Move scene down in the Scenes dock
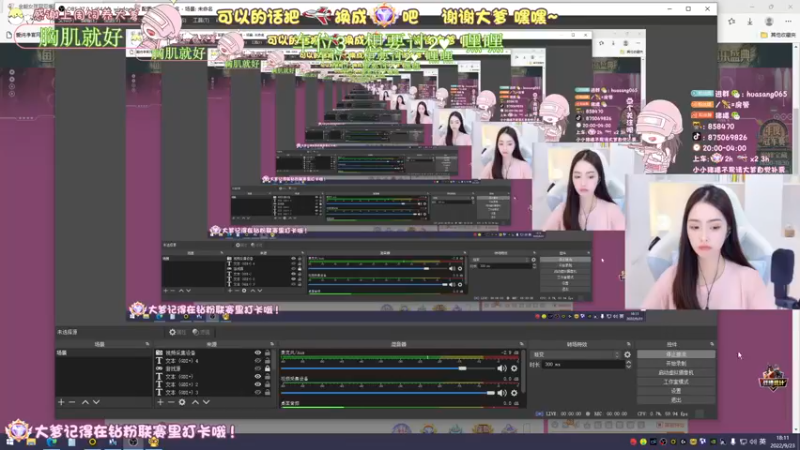800x450 pixels. point(96,403)
